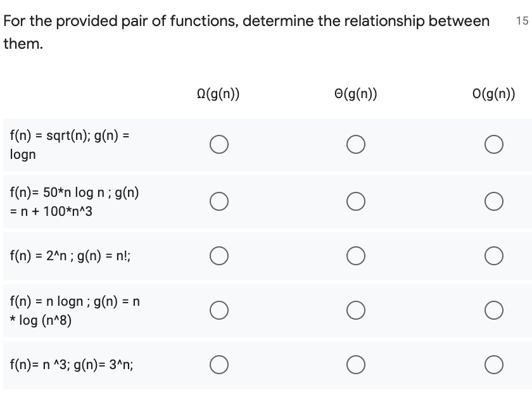The image size is (532, 409).
Task: Click the f(n) = 2^n row label
Action: [70, 256]
